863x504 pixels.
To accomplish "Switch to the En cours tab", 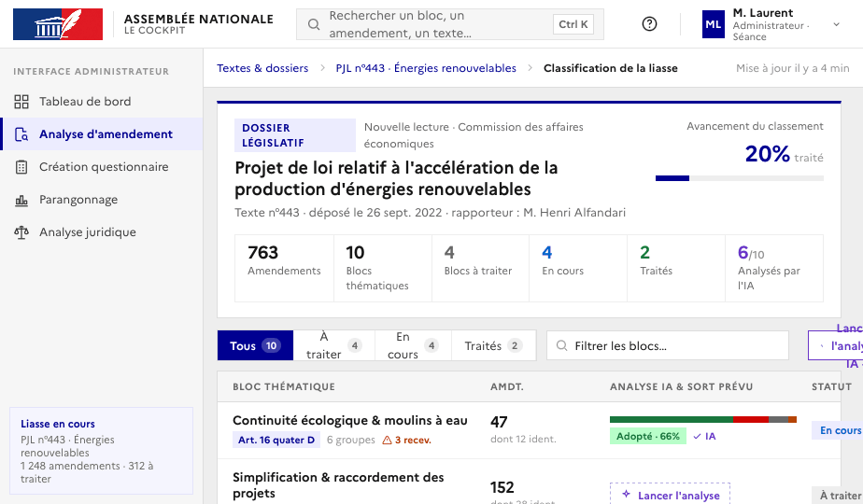I will coord(414,345).
